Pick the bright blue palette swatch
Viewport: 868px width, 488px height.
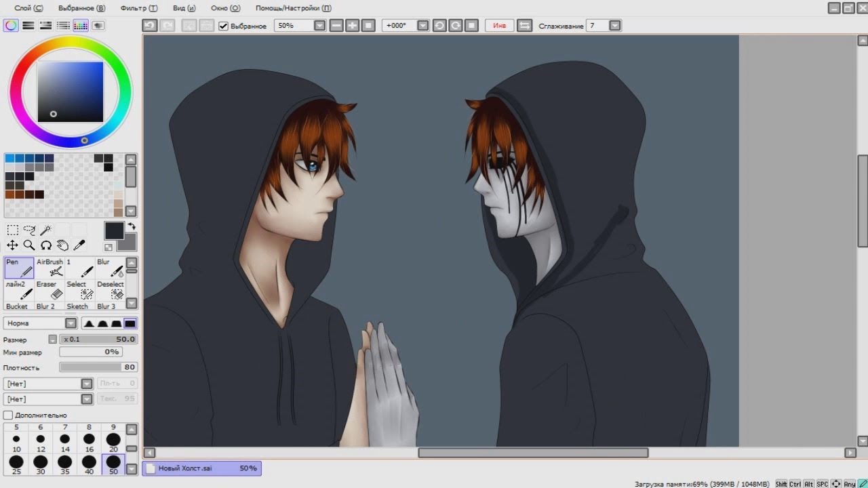pos(9,159)
